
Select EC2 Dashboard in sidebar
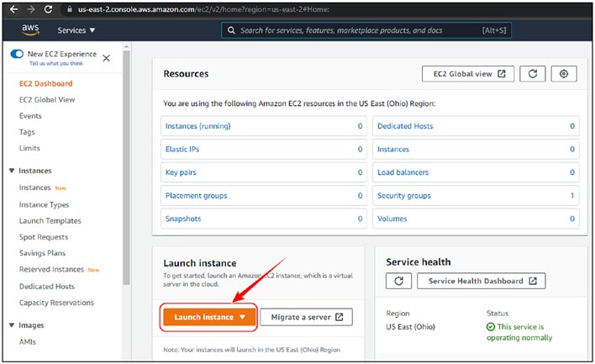[46, 83]
